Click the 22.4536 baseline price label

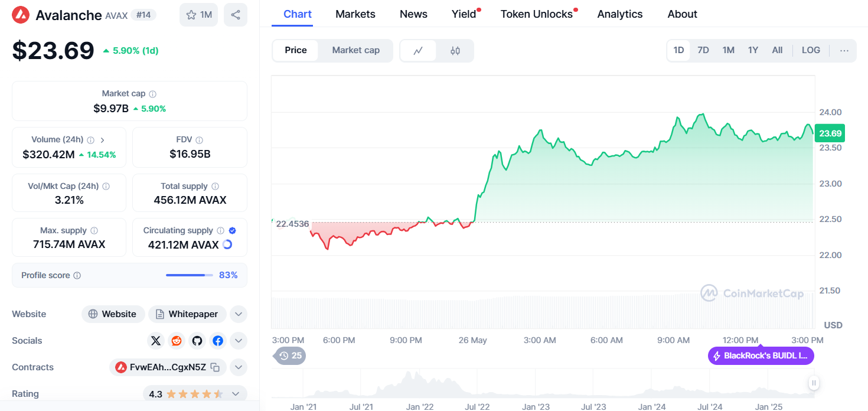coord(292,224)
